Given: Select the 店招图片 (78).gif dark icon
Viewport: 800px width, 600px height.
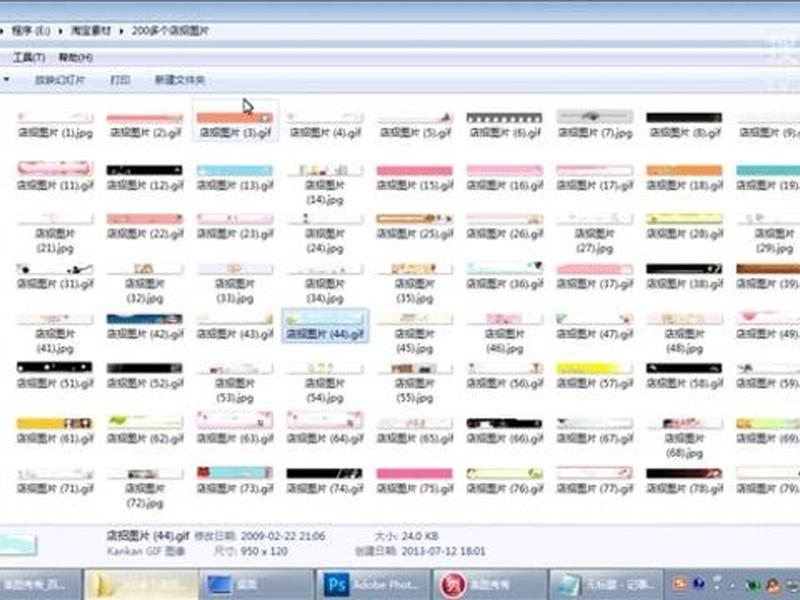Looking at the screenshot, I should (x=684, y=473).
